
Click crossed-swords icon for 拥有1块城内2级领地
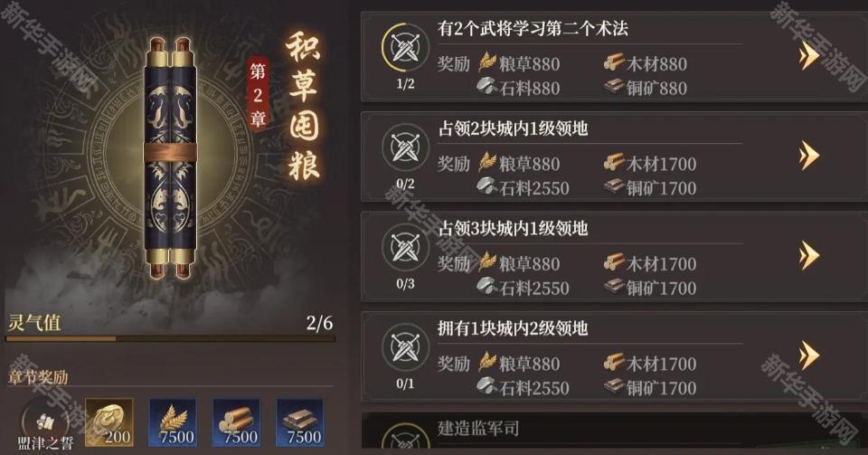coord(405,347)
